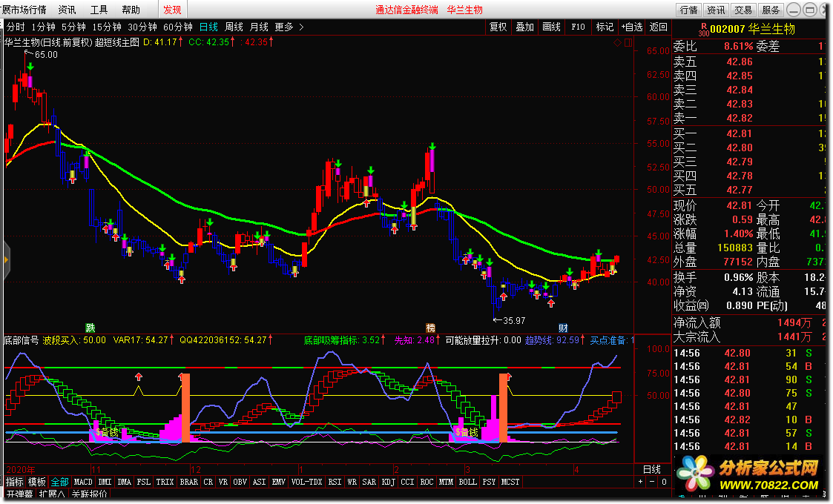Select the 1分钟 timeframe

[43, 27]
